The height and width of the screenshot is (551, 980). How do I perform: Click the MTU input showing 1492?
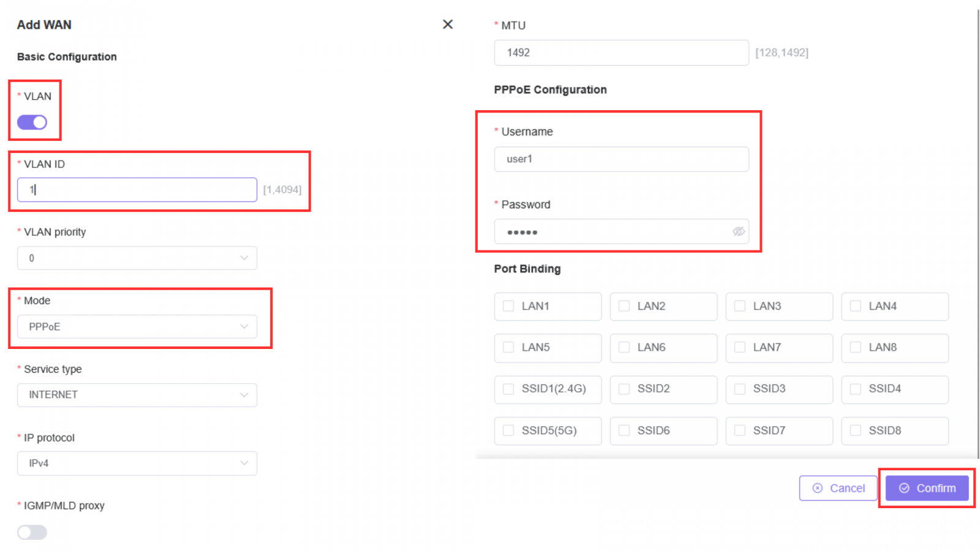(621, 53)
